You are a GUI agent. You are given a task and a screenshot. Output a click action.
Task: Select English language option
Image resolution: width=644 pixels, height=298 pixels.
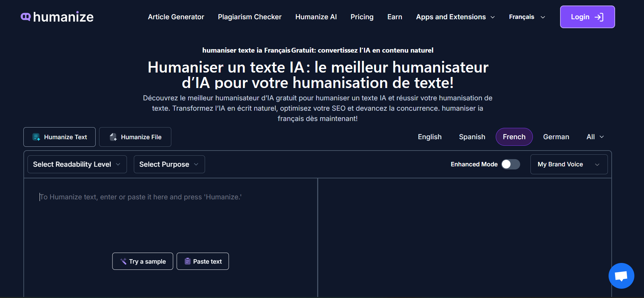pyautogui.click(x=430, y=137)
